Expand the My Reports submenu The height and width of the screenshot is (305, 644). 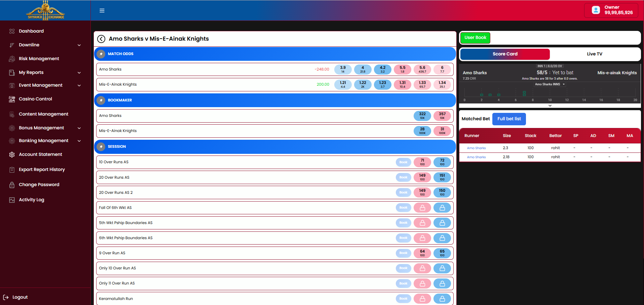click(79, 73)
